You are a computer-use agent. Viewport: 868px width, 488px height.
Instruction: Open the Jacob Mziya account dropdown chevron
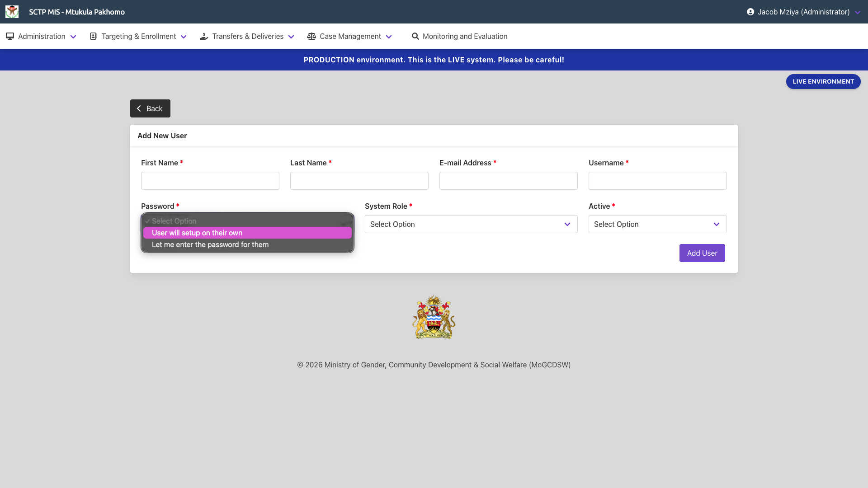click(858, 12)
